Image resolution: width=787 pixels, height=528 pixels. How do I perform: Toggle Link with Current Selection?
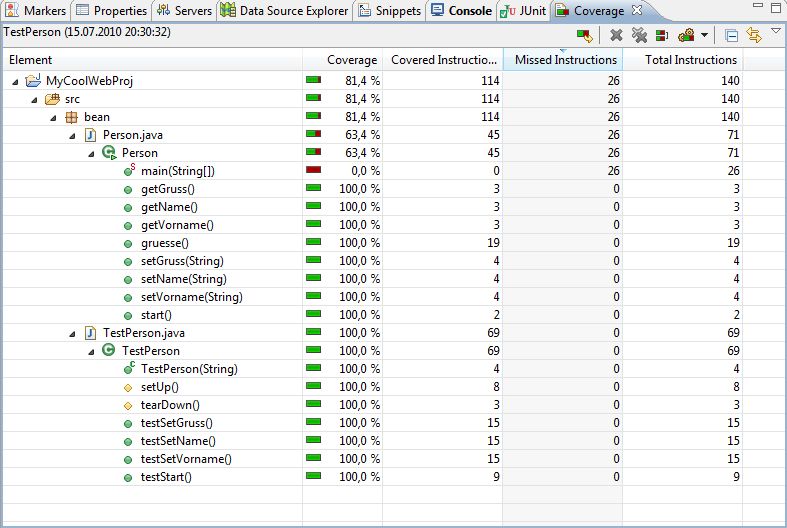[x=753, y=36]
